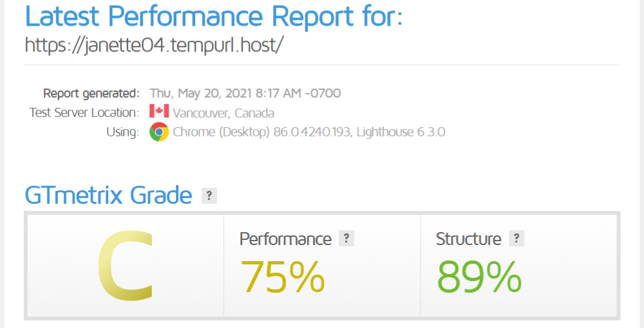The image size is (644, 328).
Task: Click the question mark next to Performance
Action: pyautogui.click(x=346, y=239)
